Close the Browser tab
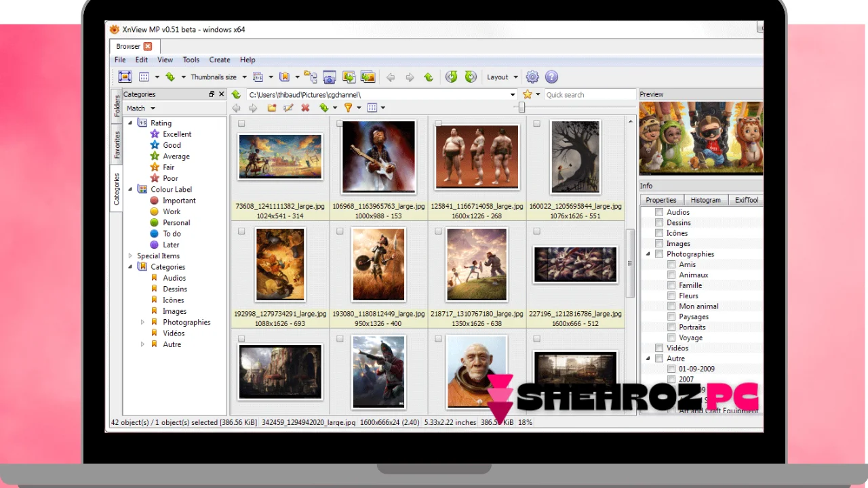Screen dimensions: 868x488 (148, 46)
